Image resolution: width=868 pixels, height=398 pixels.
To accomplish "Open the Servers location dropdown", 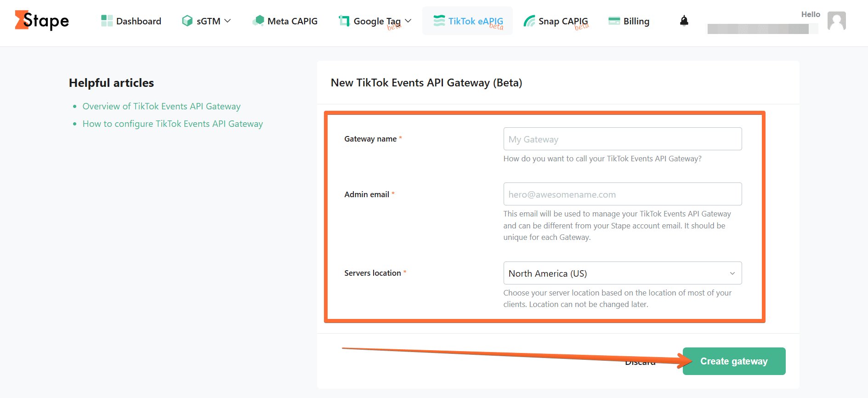I will click(x=623, y=273).
